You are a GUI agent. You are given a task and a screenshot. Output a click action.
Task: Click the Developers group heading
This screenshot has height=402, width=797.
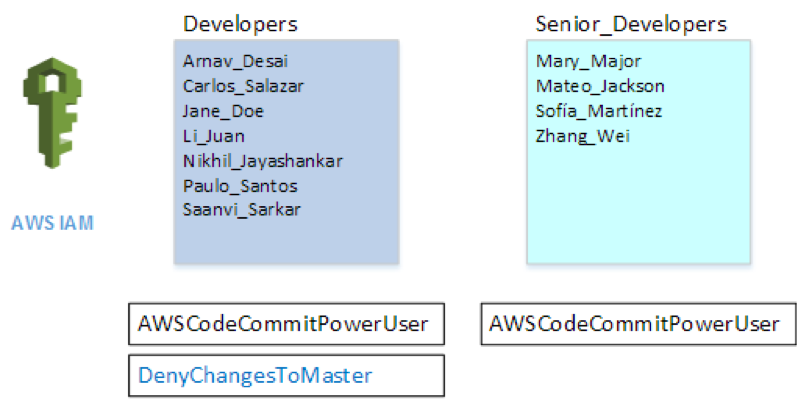pyautogui.click(x=240, y=24)
